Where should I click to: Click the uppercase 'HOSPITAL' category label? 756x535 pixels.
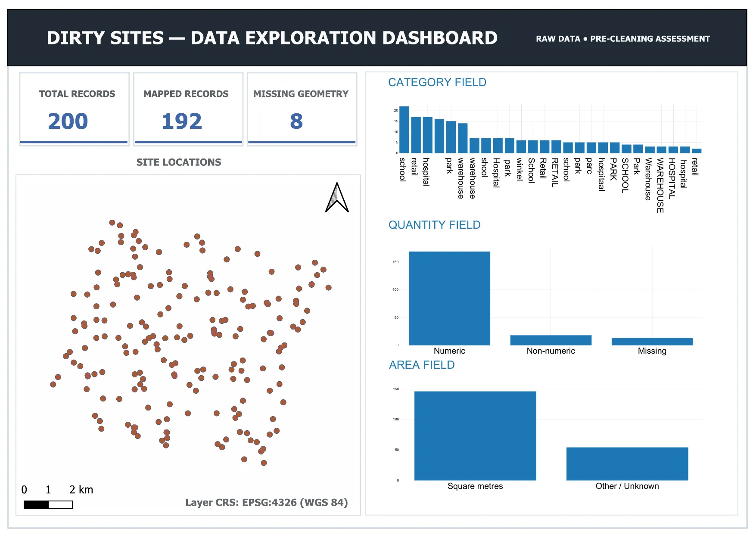click(x=672, y=178)
